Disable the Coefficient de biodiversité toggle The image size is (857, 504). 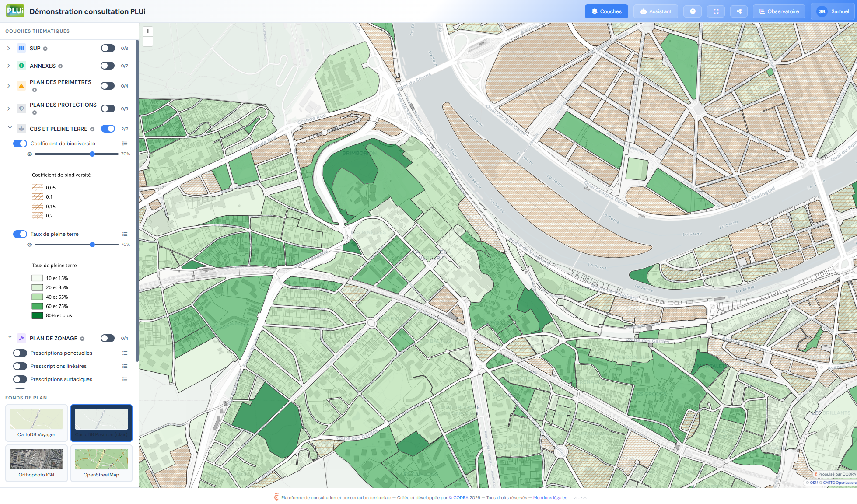point(20,143)
